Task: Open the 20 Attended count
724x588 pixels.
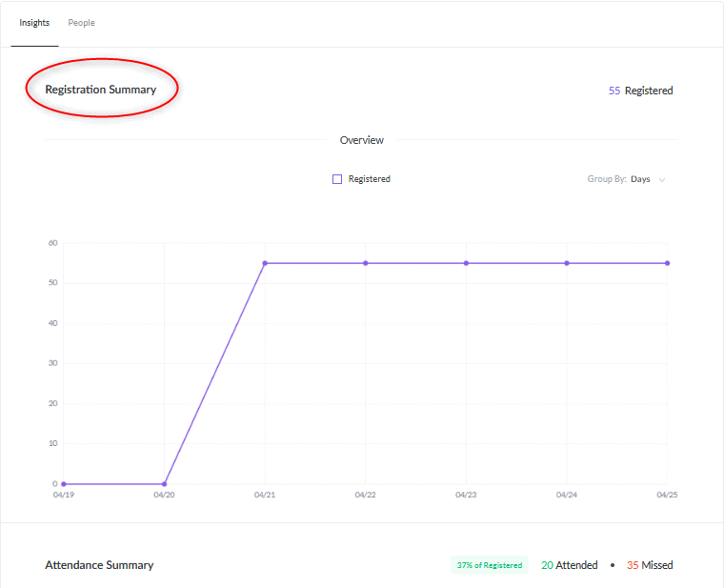Action: point(570,565)
